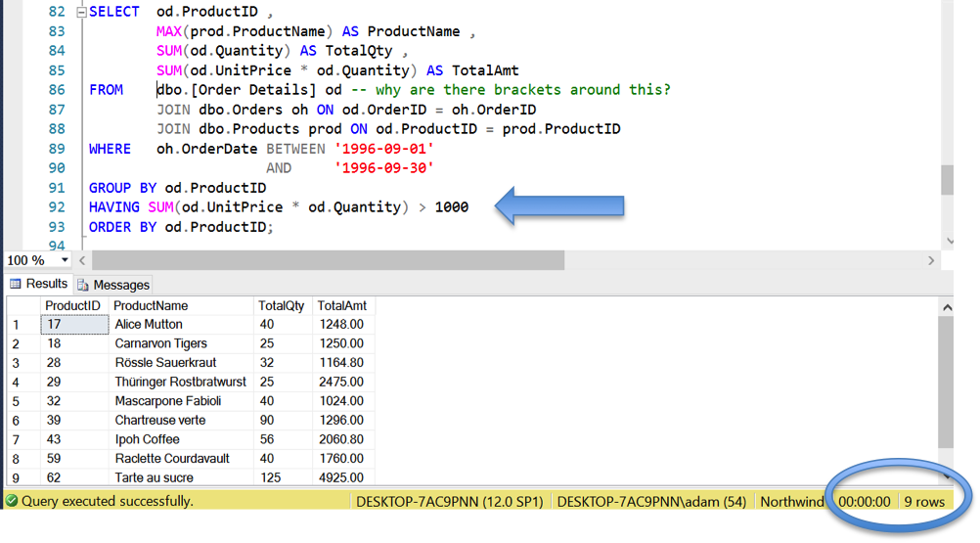Viewport: 980px width, 543px height.
Task: Click the '1996-09-30' date string
Action: pyautogui.click(x=383, y=168)
